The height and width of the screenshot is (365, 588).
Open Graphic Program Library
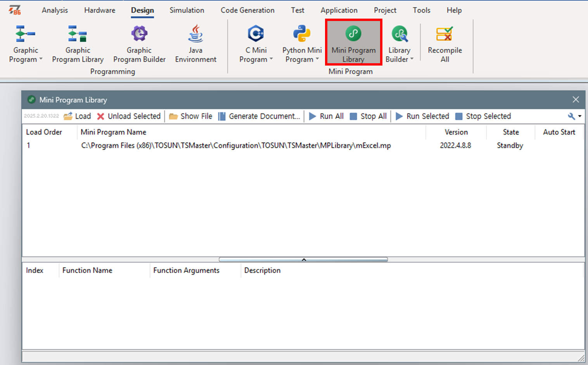pos(78,44)
